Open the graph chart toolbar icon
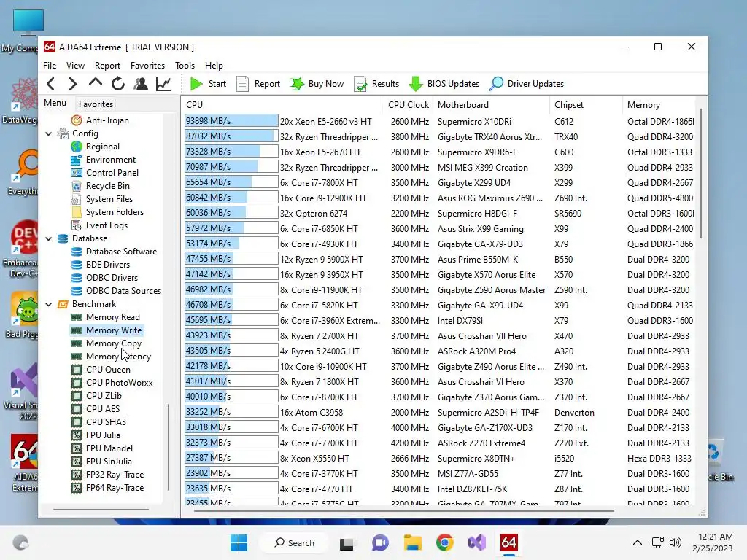Image resolution: width=747 pixels, height=560 pixels. (163, 84)
